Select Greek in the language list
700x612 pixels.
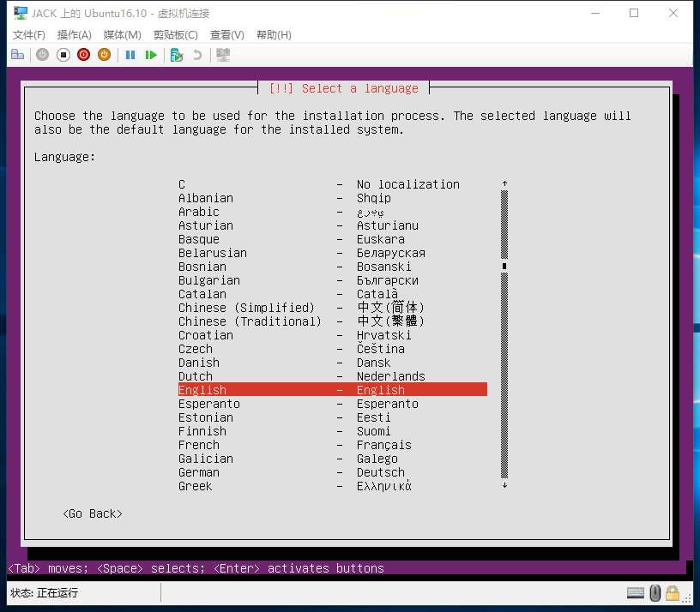point(333,486)
